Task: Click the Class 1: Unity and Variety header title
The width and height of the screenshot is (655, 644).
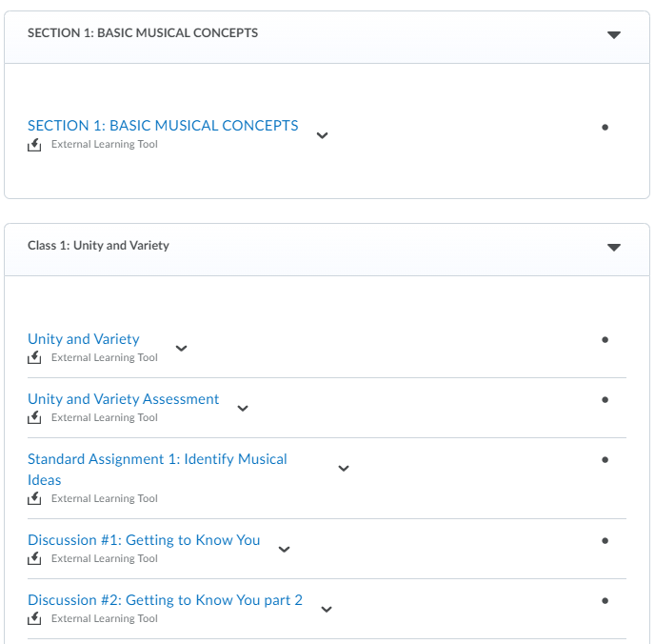Action: point(98,246)
